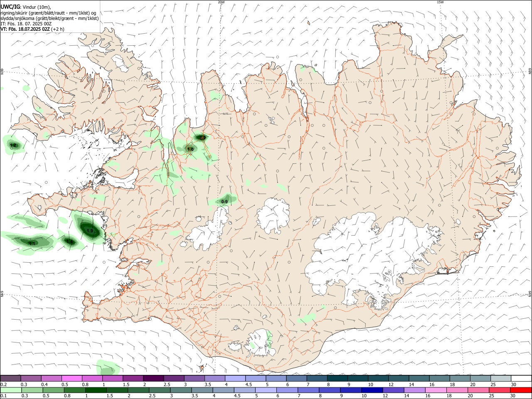
Task: Pick the hot pink swatch labeled 20 in the rain legend
Action: [x=478, y=390]
